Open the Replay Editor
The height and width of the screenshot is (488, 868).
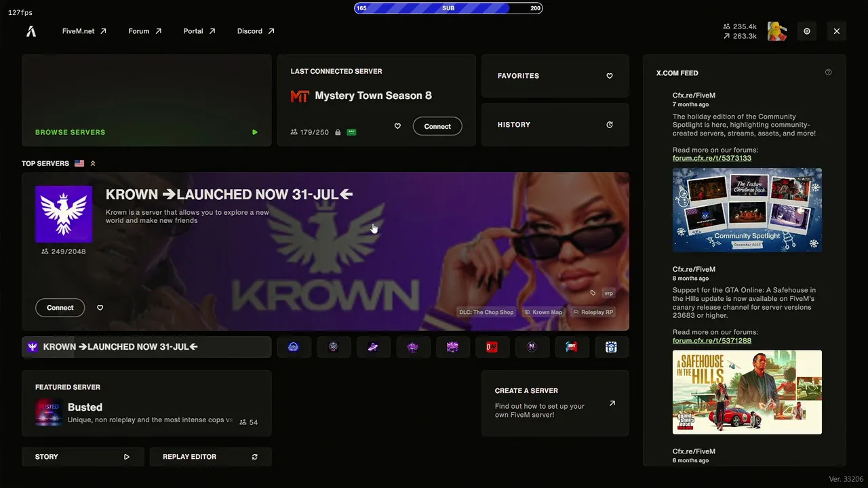tap(210, 457)
